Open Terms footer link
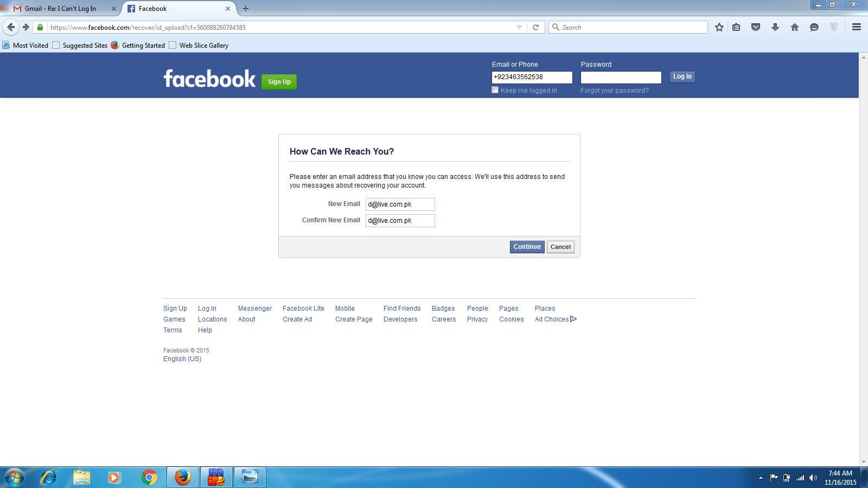 point(173,330)
